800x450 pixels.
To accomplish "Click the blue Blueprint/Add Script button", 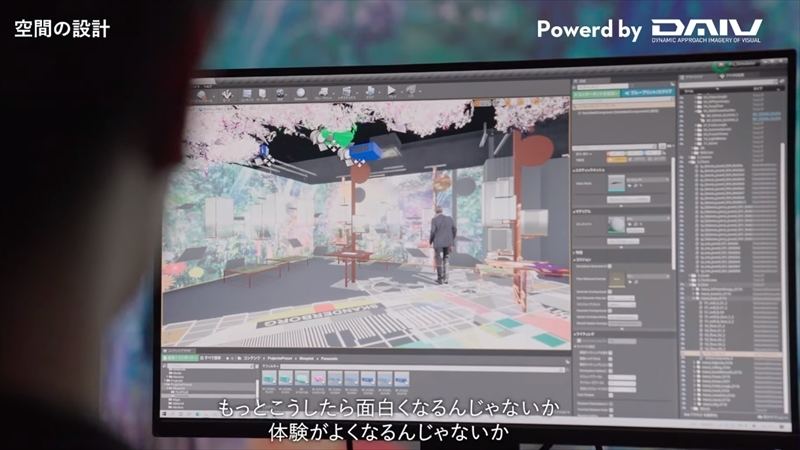I will point(647,93).
